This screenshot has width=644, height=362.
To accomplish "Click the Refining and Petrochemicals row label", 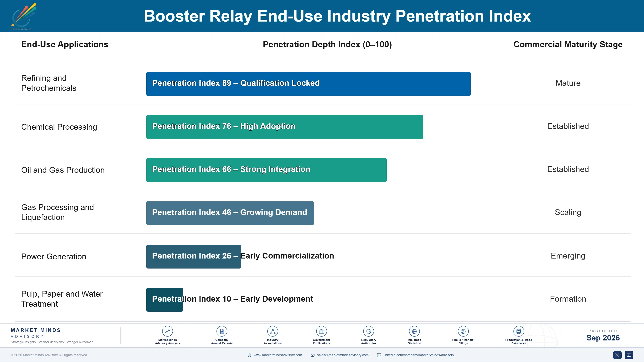I will [49, 83].
